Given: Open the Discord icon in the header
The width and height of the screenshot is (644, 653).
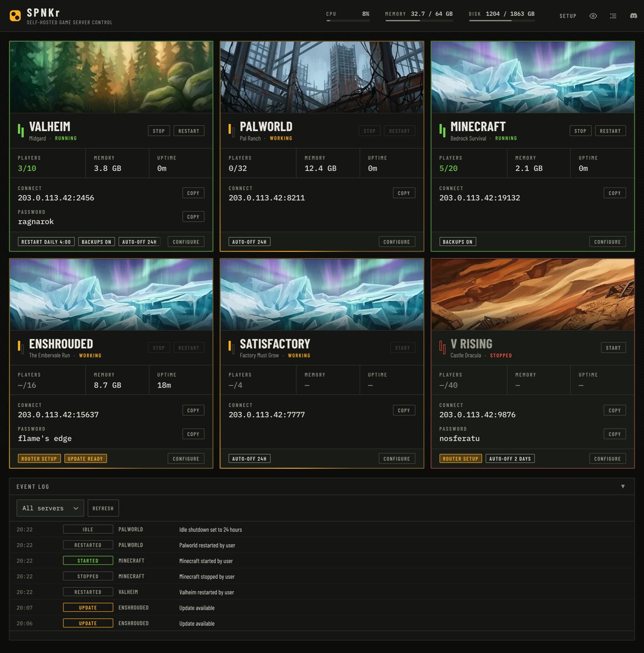Looking at the screenshot, I should (x=633, y=16).
